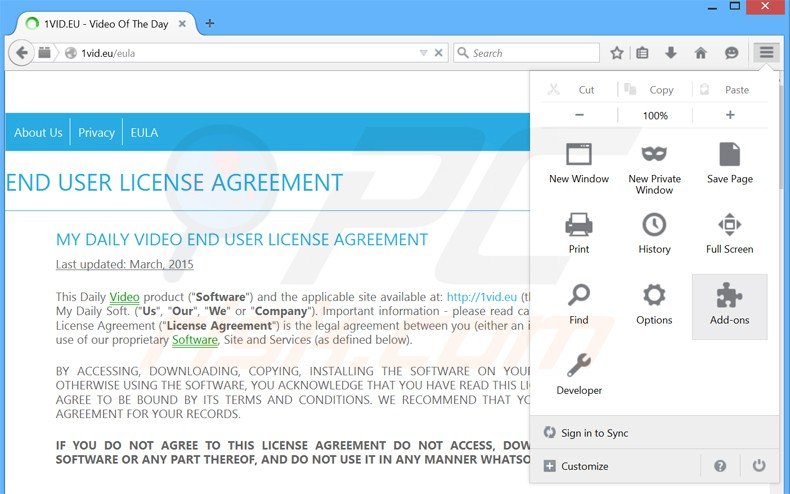Open the Downloads arrow icon

[671, 52]
